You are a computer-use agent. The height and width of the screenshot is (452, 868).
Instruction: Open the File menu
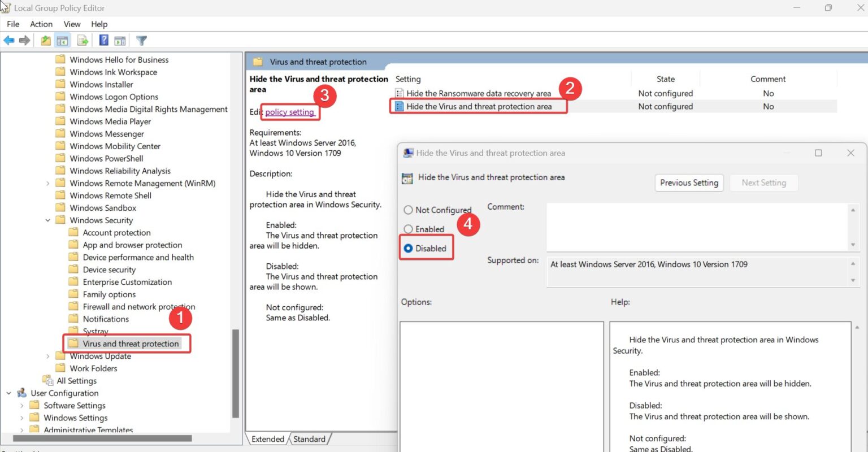click(x=13, y=24)
